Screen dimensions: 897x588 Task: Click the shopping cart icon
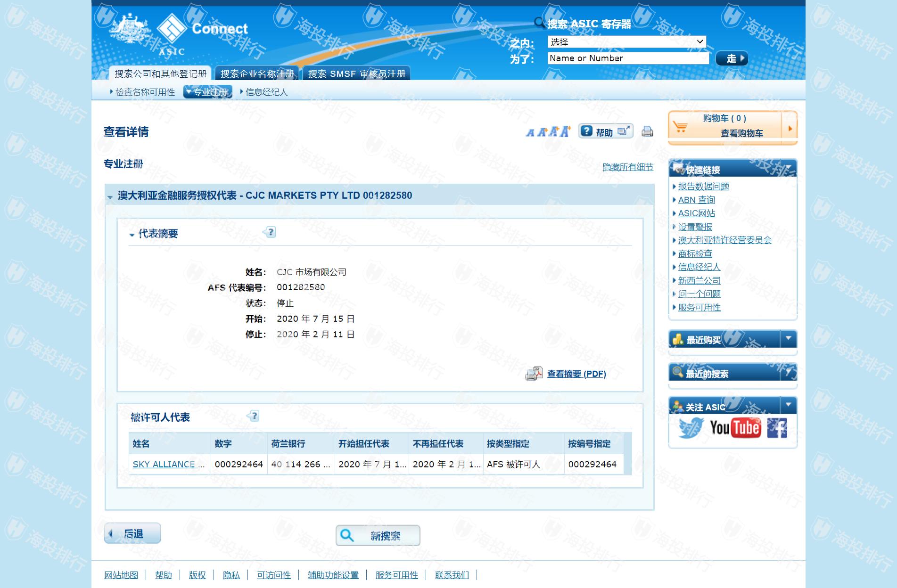click(680, 127)
